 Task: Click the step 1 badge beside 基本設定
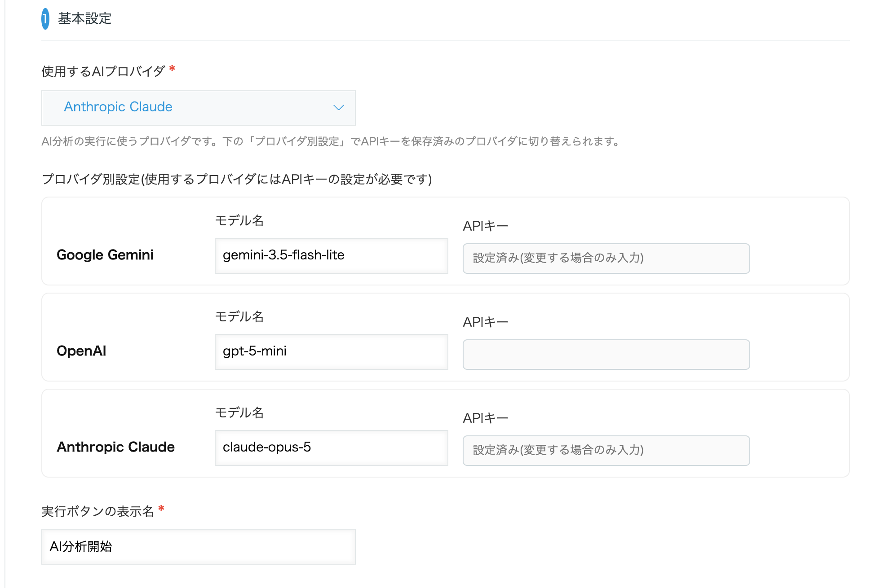click(45, 19)
